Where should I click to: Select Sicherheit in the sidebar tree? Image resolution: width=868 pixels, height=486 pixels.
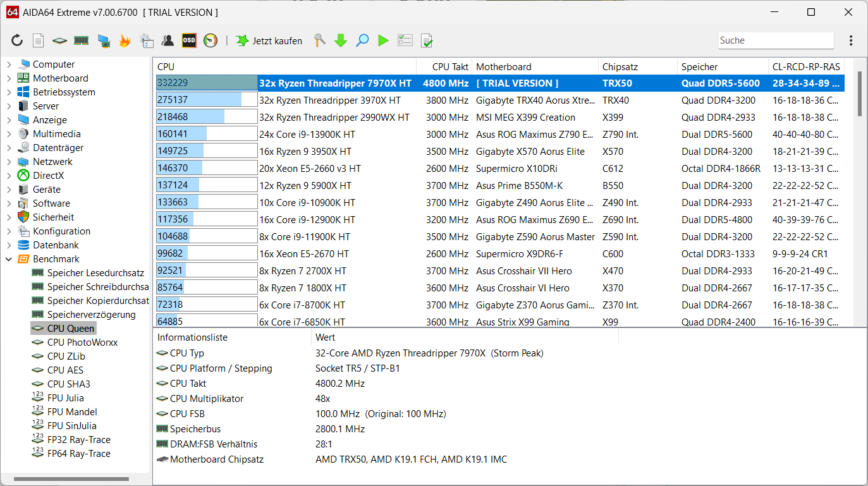click(x=53, y=217)
